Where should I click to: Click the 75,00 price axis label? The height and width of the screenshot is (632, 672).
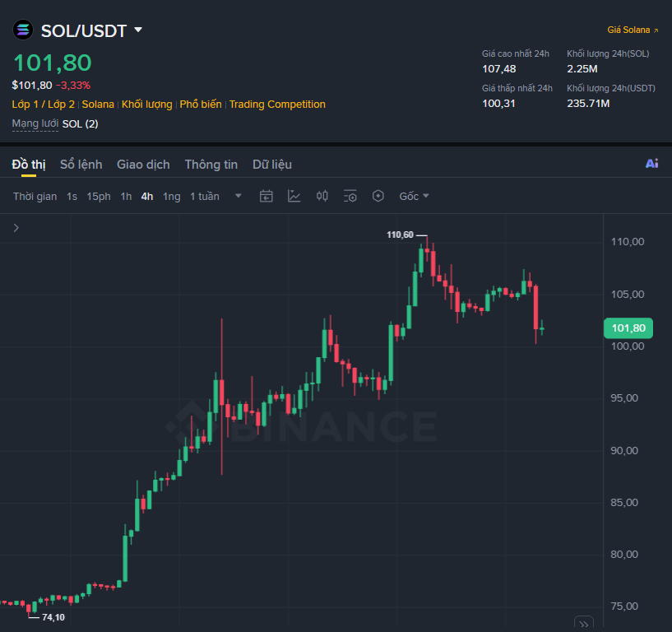[x=624, y=606]
